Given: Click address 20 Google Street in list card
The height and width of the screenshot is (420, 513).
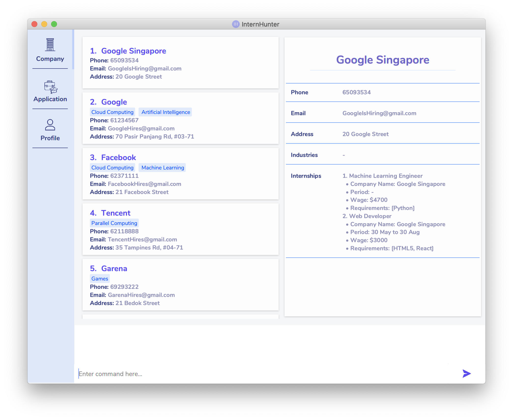Looking at the screenshot, I should point(139,77).
